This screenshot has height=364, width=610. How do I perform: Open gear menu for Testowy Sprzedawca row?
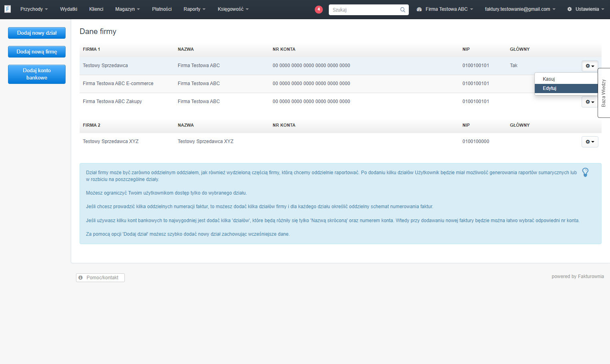tap(590, 66)
